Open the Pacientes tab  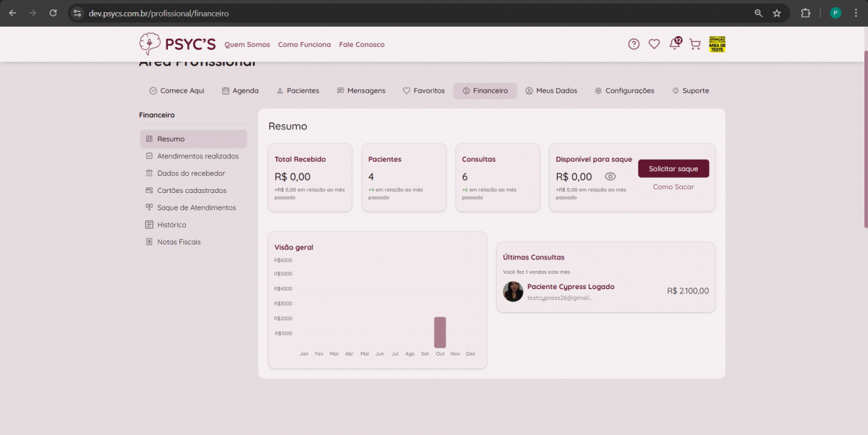[297, 91]
